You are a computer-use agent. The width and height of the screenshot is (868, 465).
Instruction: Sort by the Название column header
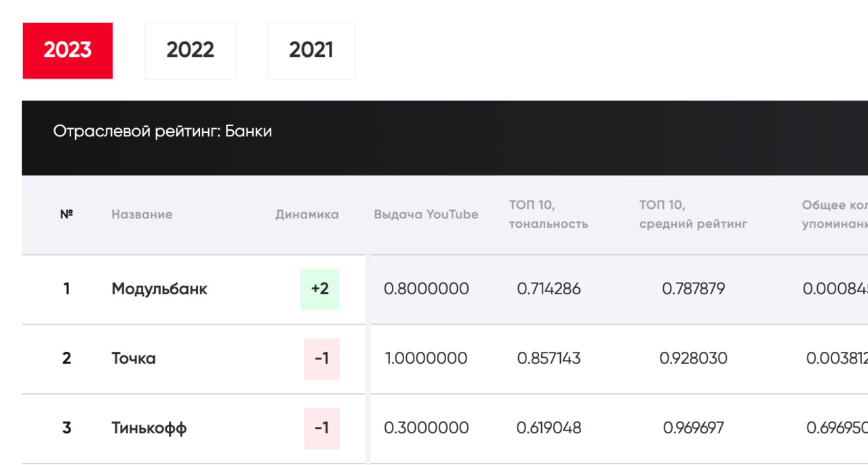(142, 214)
